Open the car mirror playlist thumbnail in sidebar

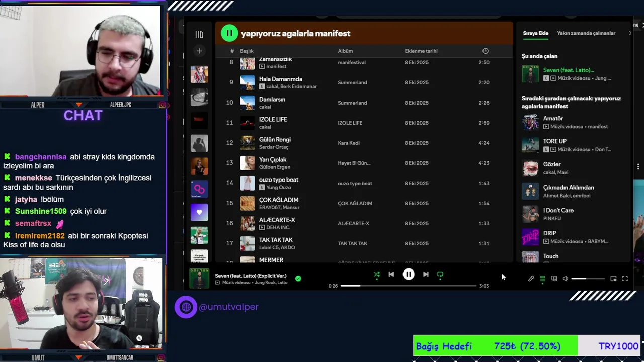pos(199,98)
